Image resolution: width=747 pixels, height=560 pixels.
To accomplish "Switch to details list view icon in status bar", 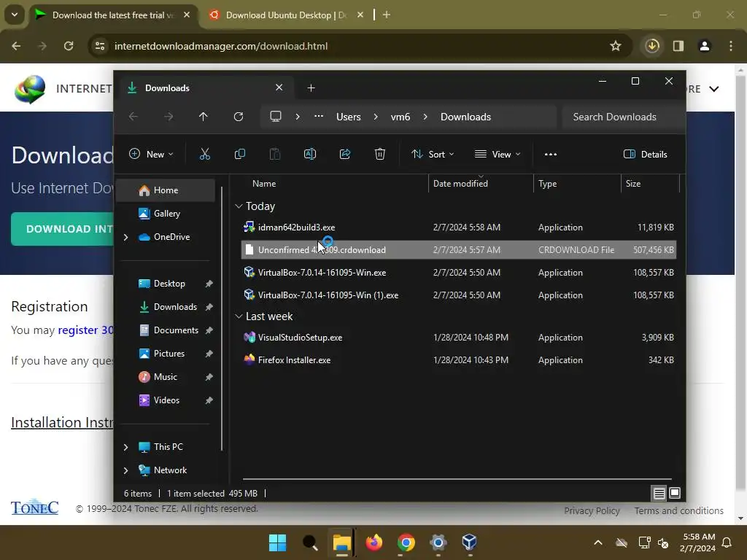I will pos(659,494).
